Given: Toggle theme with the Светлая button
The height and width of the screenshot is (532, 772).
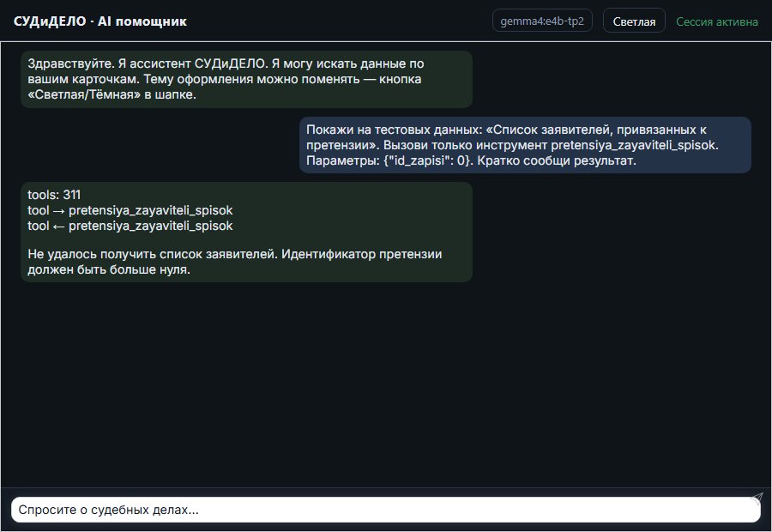Looking at the screenshot, I should tap(634, 21).
